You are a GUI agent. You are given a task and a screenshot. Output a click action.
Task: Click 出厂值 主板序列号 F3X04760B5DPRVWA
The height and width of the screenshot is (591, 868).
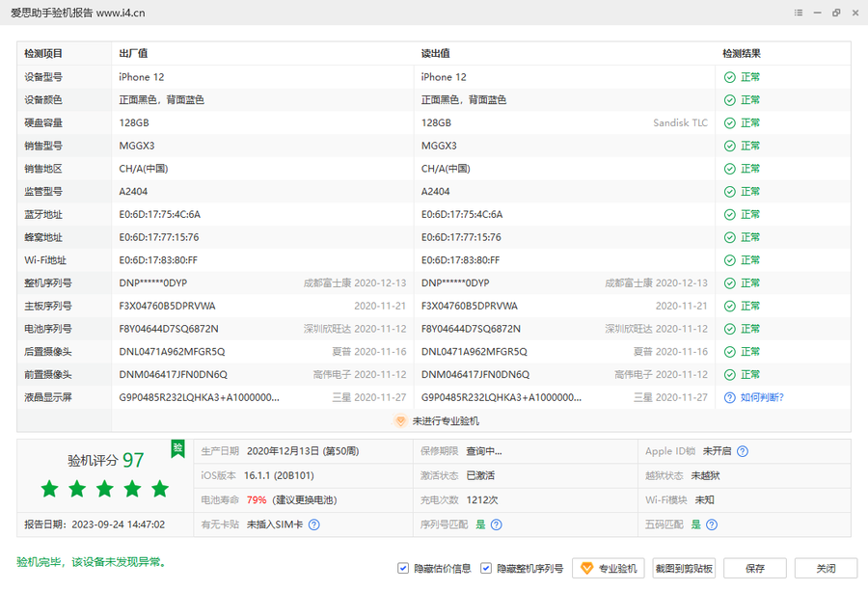[167, 306]
